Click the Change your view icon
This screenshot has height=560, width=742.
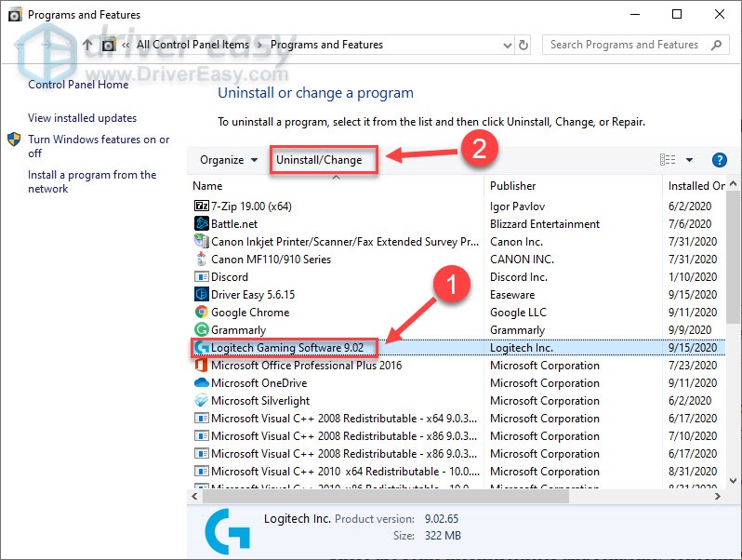tap(668, 160)
